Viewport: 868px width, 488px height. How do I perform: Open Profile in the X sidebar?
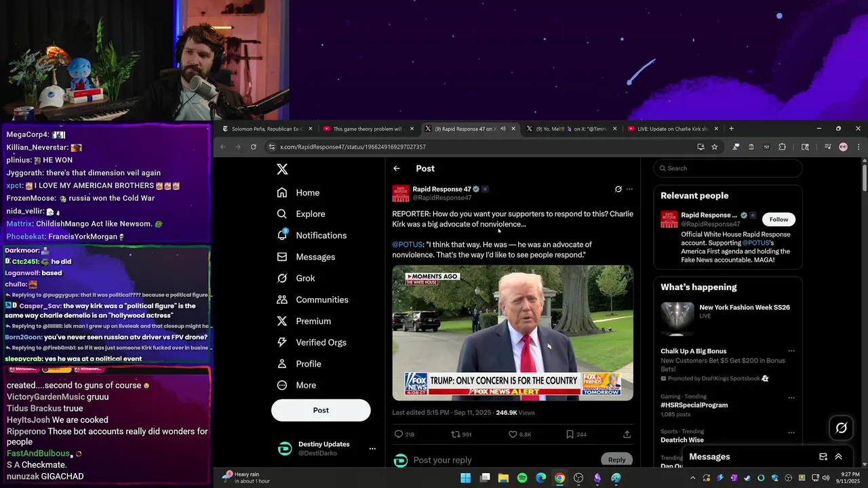tap(299, 364)
